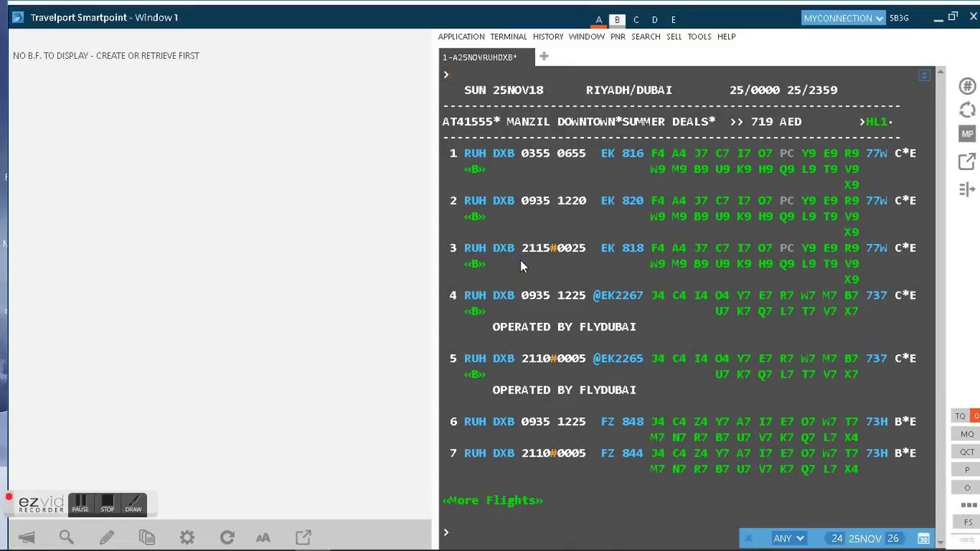Click the terminal window toggle icon at top-right

coord(924,75)
